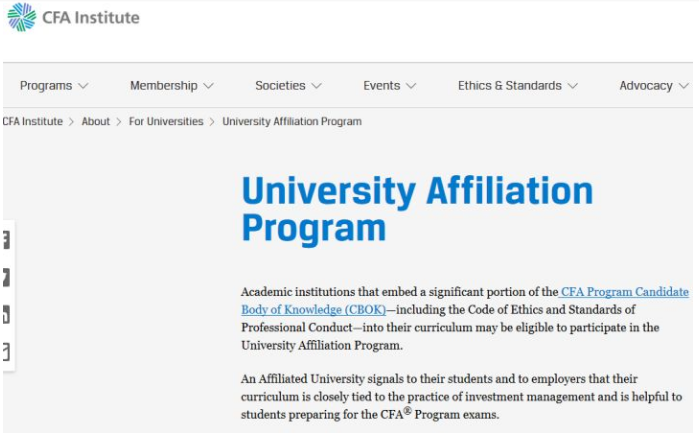699x435 pixels.
Task: Open the Advocacy menu
Action: pos(652,86)
